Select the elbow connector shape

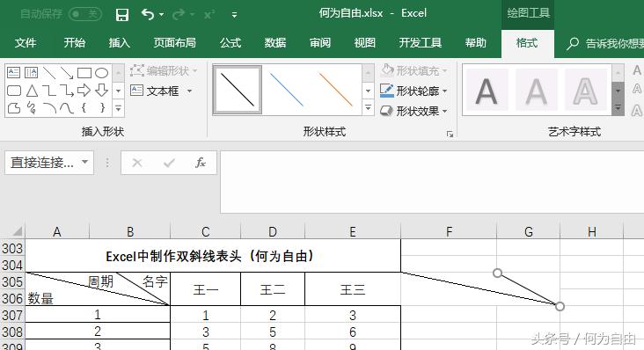[49, 91]
